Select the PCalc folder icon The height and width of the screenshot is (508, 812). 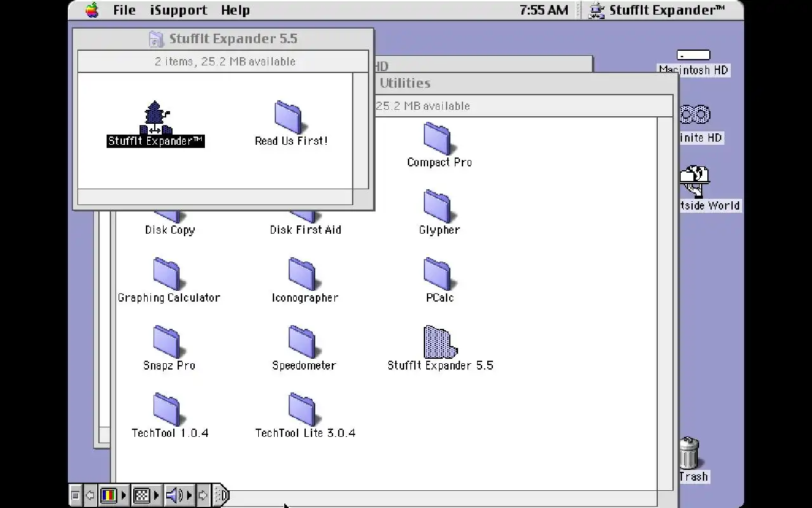(x=438, y=274)
